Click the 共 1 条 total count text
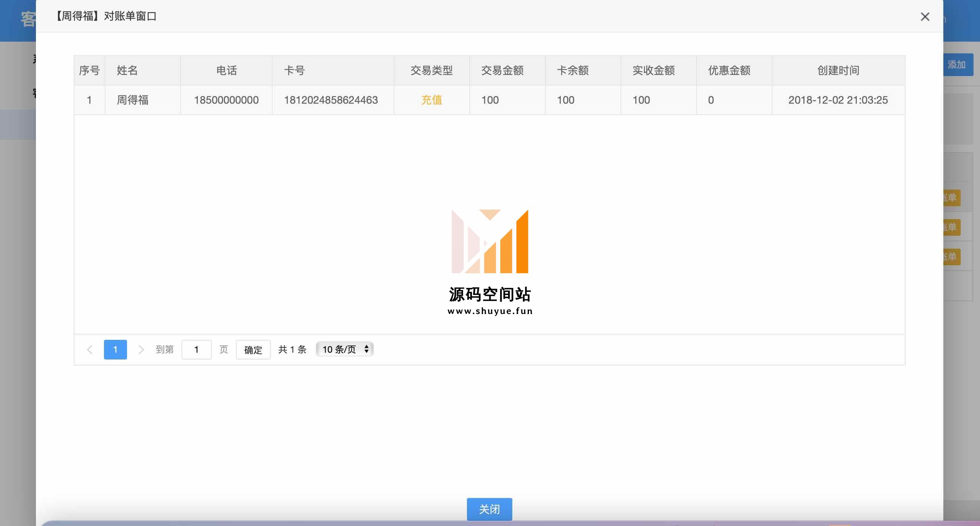 (x=292, y=350)
